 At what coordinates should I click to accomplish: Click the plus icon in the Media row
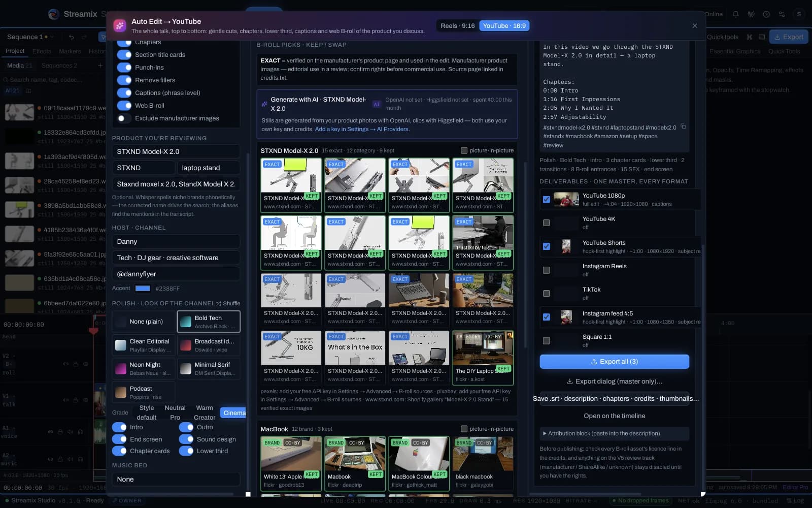click(100, 66)
